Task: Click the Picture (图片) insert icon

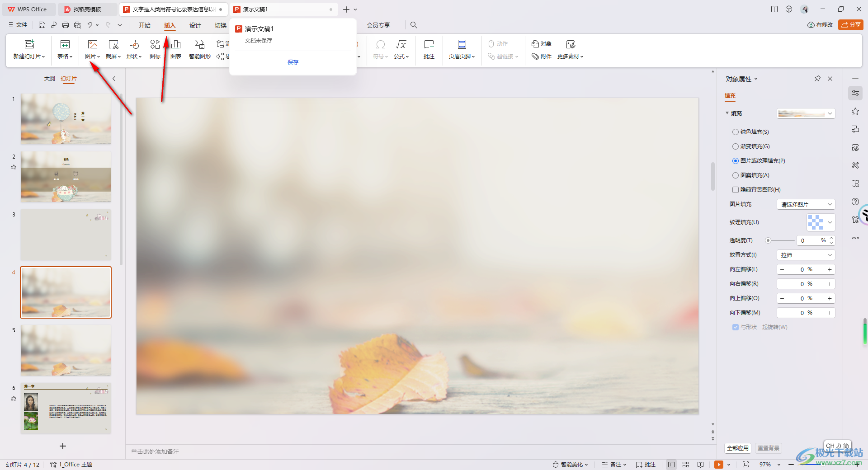Action: click(93, 44)
